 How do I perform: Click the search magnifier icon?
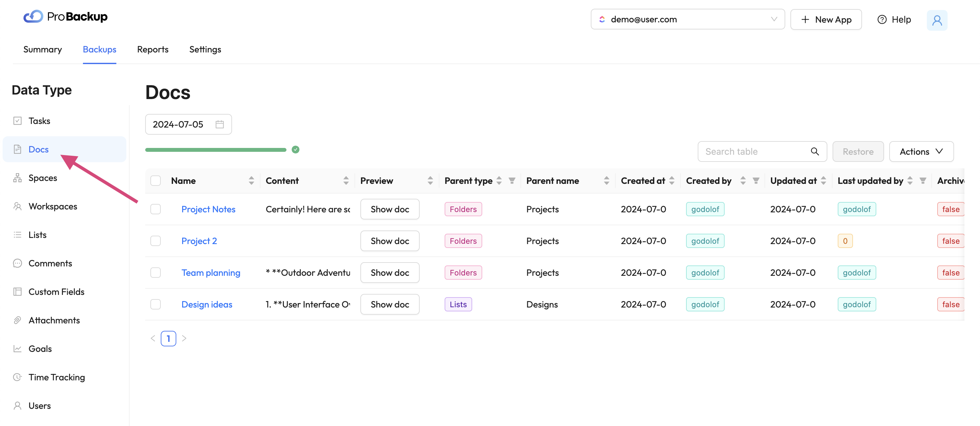point(814,151)
